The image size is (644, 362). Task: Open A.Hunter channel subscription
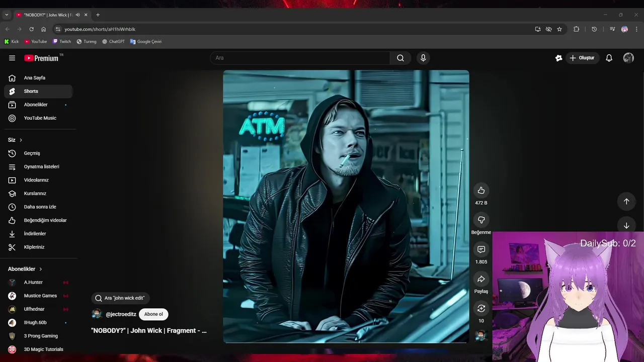tap(38, 283)
